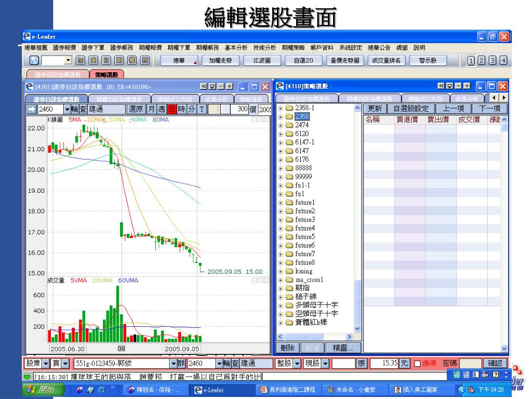Open account 551g-0123459 dropdown
The width and height of the screenshot is (532, 399).
174,363
